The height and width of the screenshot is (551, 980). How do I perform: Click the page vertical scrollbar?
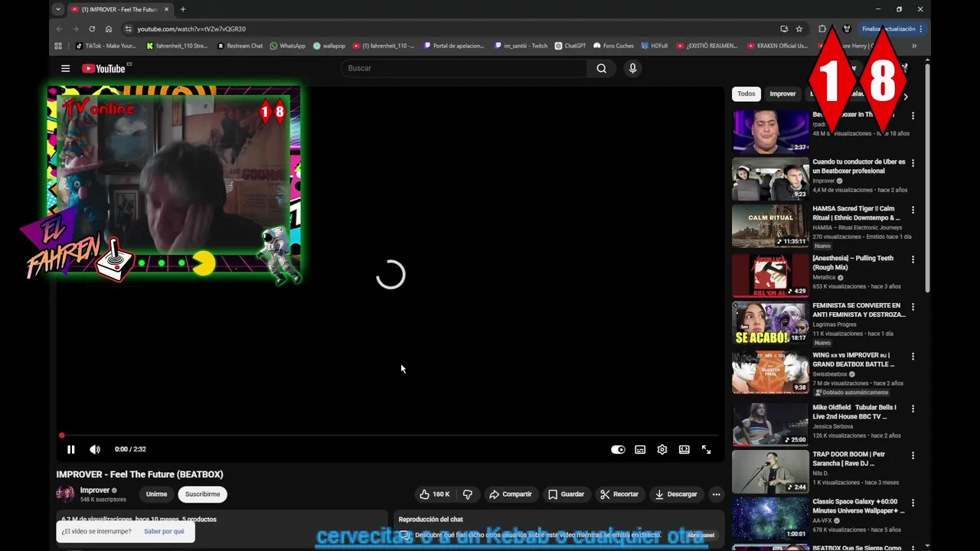(x=927, y=176)
